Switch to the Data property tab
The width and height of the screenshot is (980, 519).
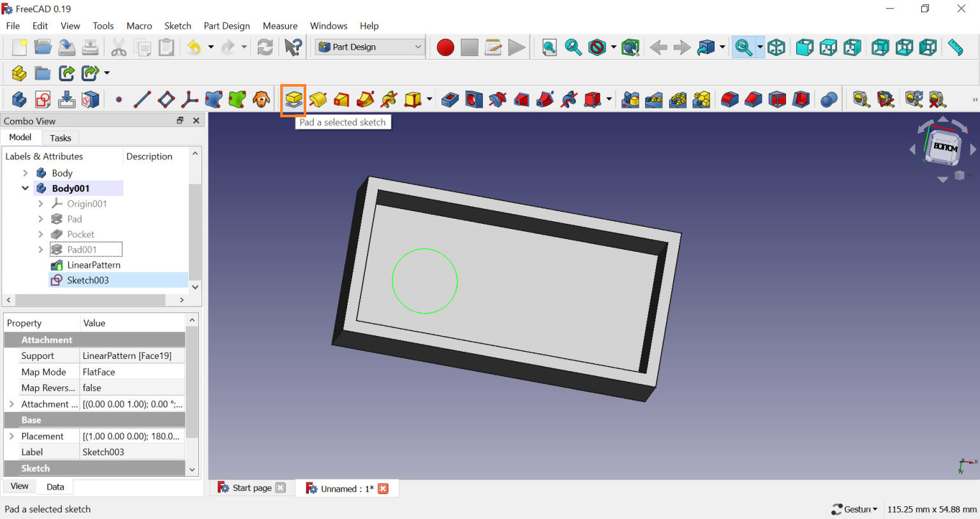55,486
